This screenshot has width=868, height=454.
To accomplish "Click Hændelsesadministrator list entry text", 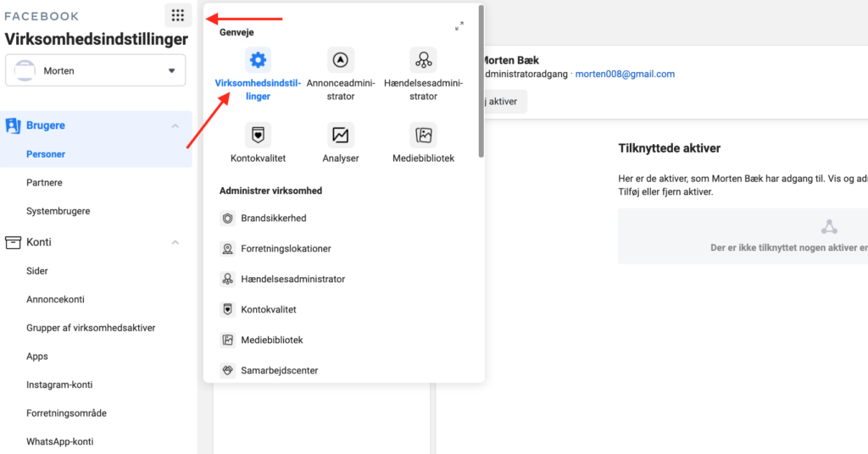I will (x=292, y=280).
